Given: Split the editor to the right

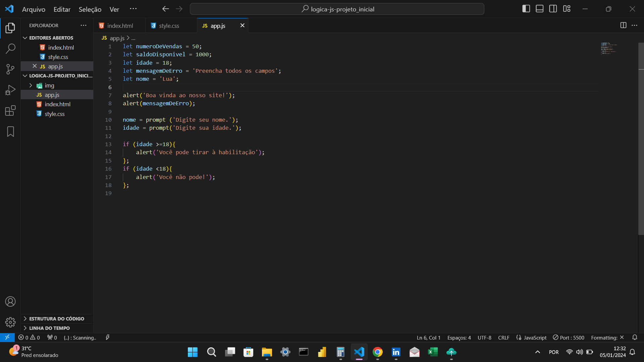Looking at the screenshot, I should pyautogui.click(x=623, y=25).
